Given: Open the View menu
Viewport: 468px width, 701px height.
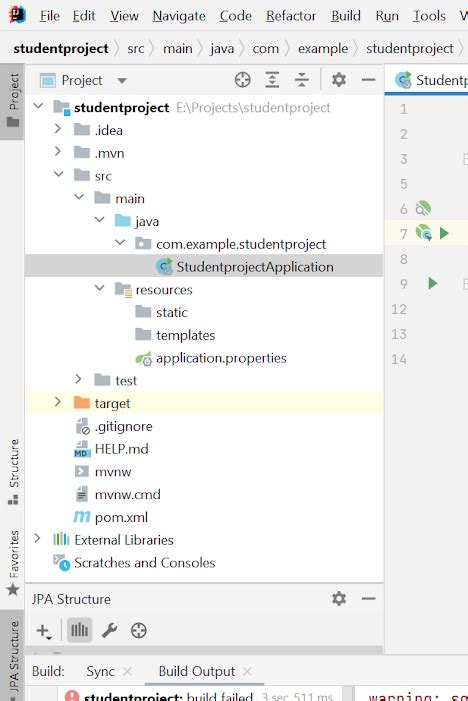Looking at the screenshot, I should (124, 16).
